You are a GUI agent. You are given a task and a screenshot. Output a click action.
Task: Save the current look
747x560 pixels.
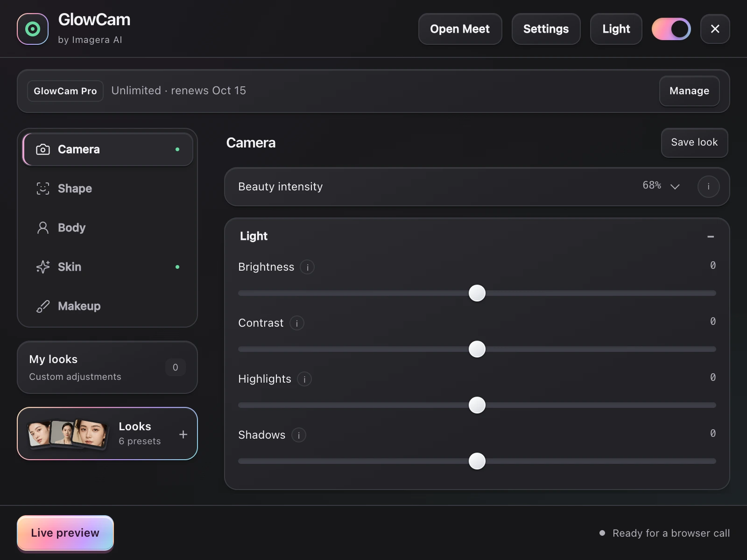(x=694, y=142)
